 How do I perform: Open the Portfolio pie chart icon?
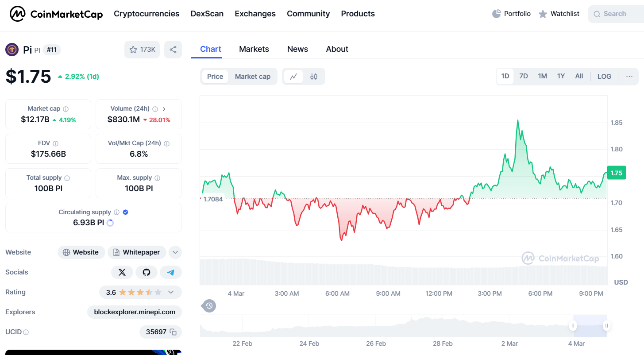(497, 14)
